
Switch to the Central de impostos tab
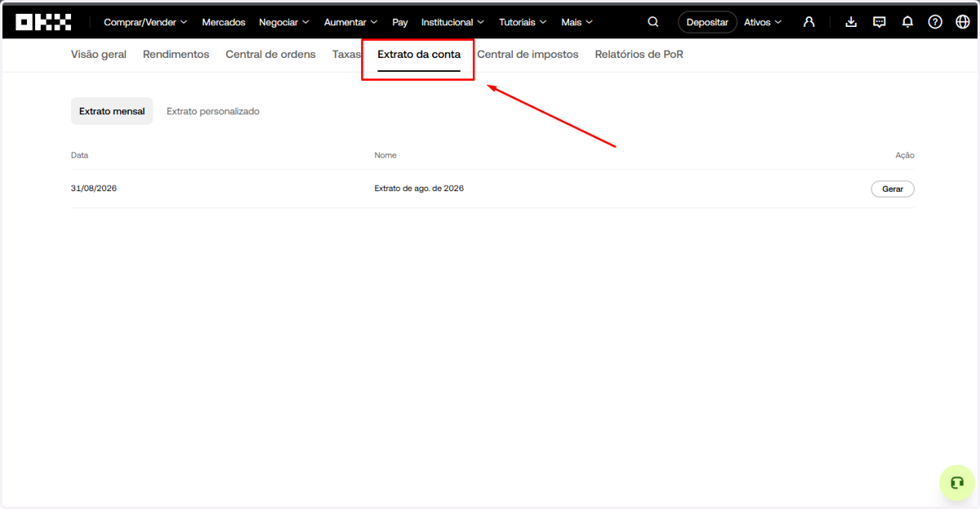[x=528, y=55]
